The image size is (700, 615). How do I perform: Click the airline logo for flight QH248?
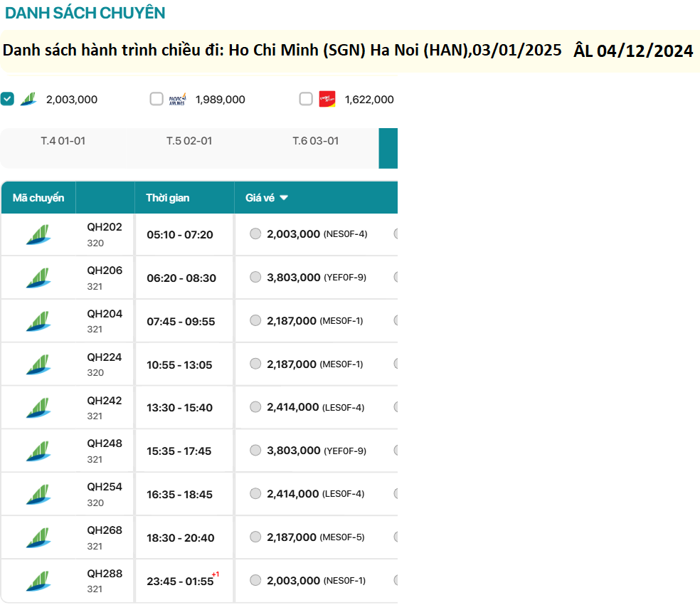tap(38, 451)
